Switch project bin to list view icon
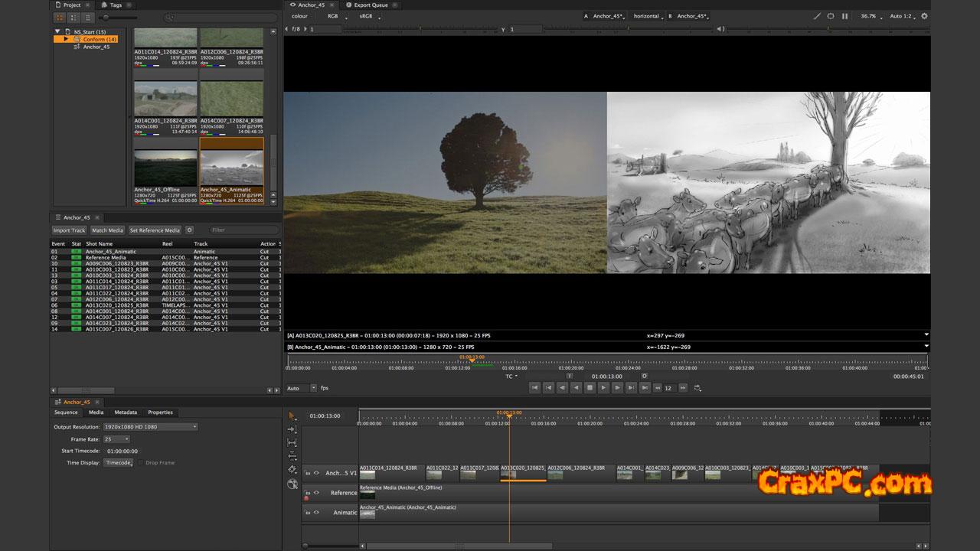 click(88, 17)
